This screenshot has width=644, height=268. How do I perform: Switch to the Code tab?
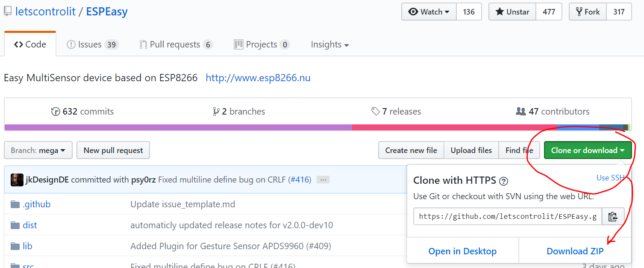point(30,44)
